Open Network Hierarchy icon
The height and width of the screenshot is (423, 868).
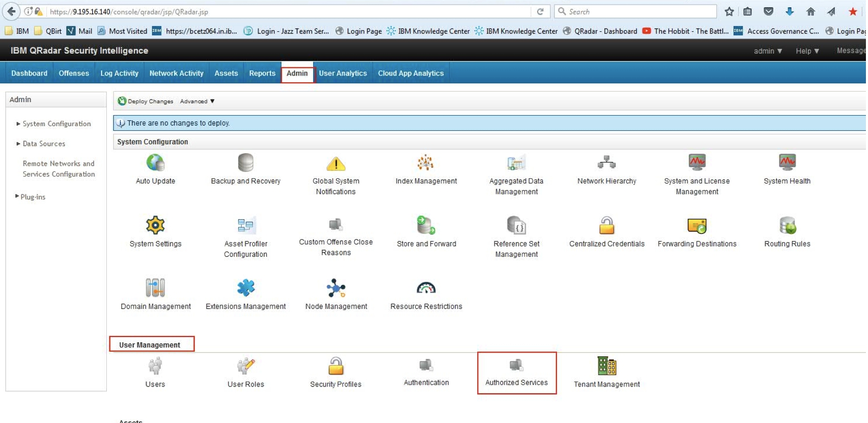[x=606, y=164]
